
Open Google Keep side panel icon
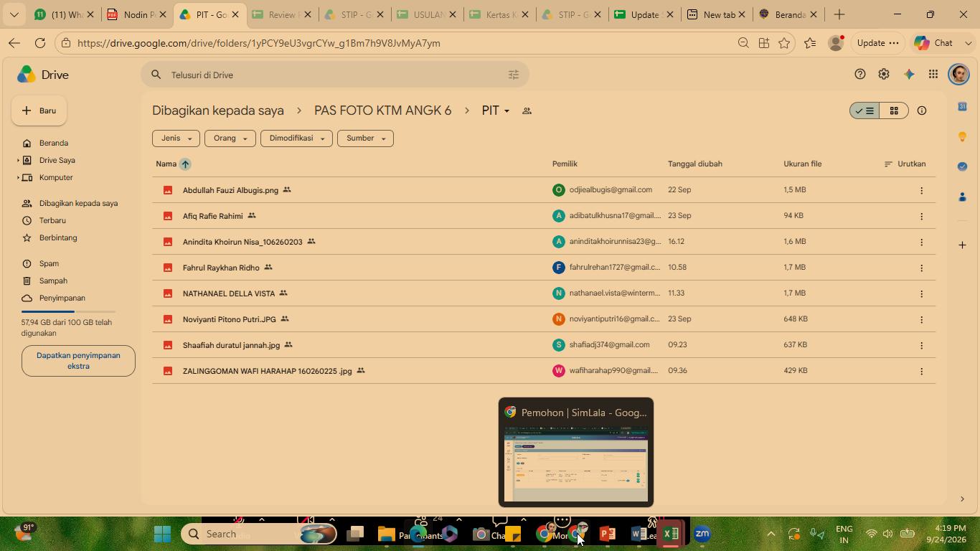tap(962, 136)
